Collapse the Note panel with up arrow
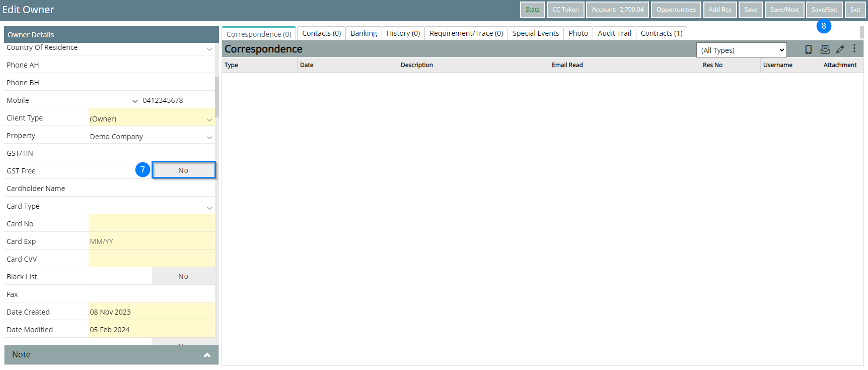This screenshot has height=370, width=868. [x=207, y=355]
